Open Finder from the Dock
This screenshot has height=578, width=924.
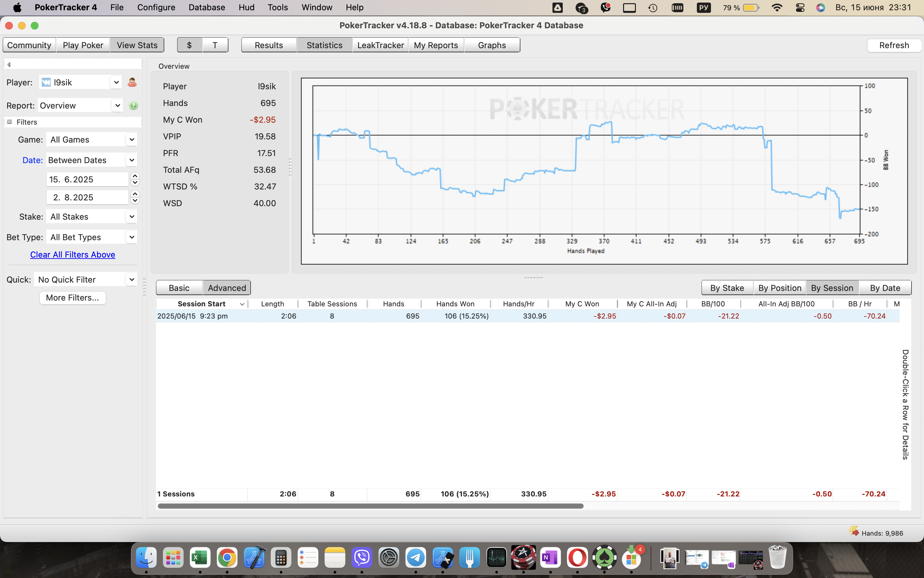(146, 558)
